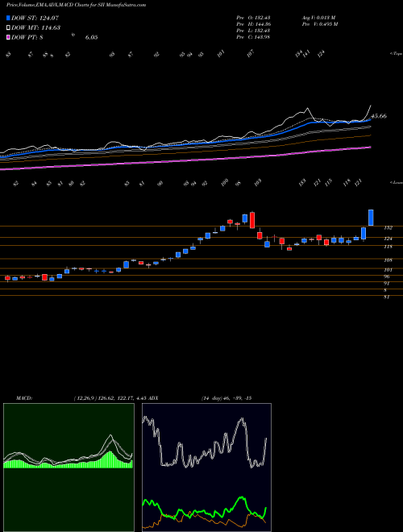Viewport: 403px width, 532px height.
Task: Open the ADX indicator chart panel
Action: [206, 468]
